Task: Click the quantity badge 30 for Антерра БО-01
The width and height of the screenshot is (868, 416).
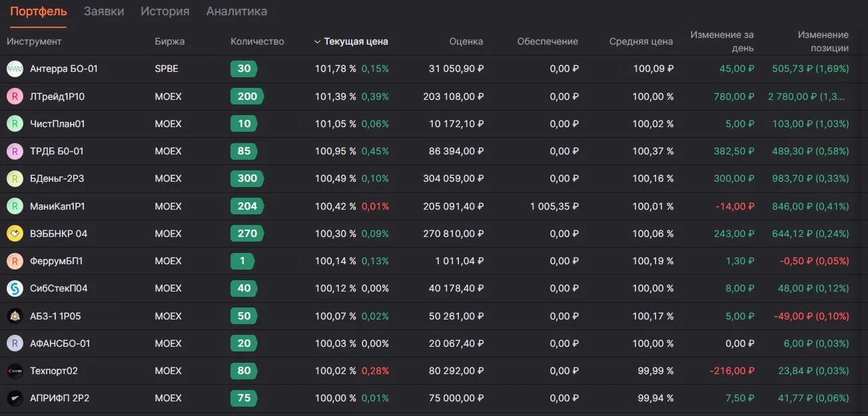Action: (x=244, y=69)
